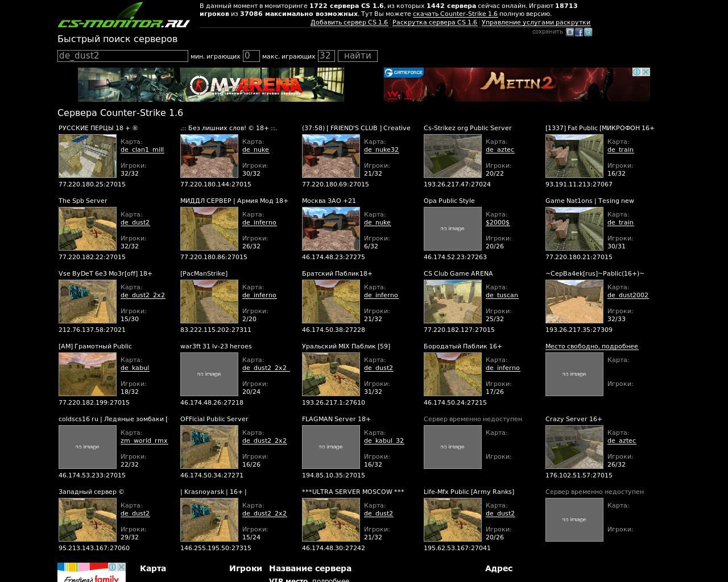Open Раскрутка сервера CS 1.6 link
The width and height of the screenshot is (728, 582).
(435, 23)
